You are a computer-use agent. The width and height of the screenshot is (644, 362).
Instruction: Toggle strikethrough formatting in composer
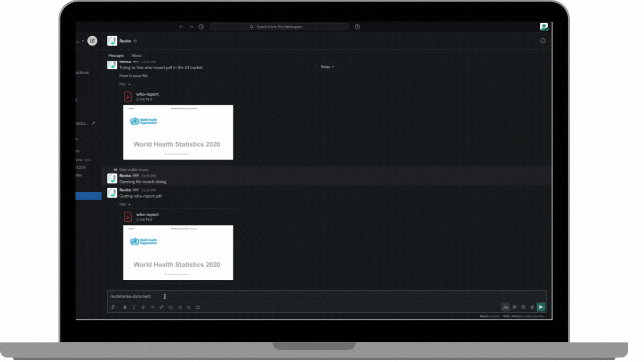pos(143,307)
